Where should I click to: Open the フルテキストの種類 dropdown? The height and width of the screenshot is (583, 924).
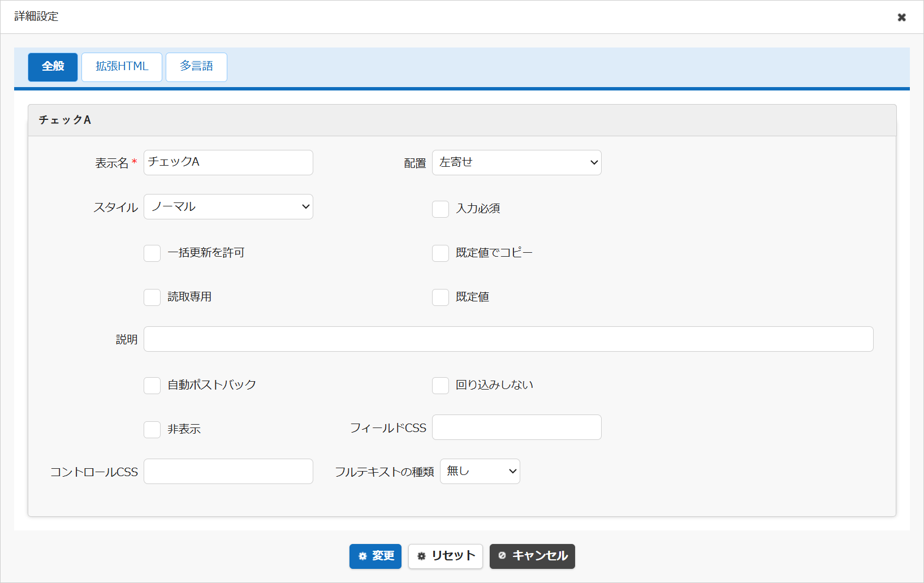point(480,471)
